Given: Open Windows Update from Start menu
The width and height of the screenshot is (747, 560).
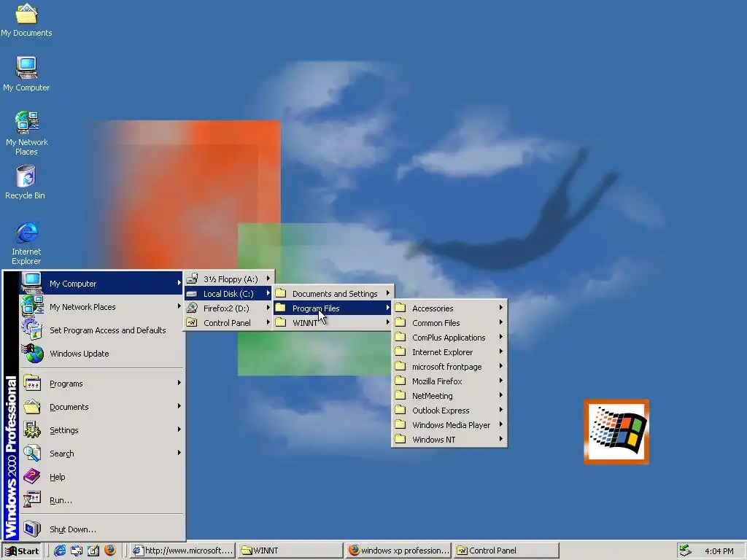Looking at the screenshot, I should tap(101, 354).
